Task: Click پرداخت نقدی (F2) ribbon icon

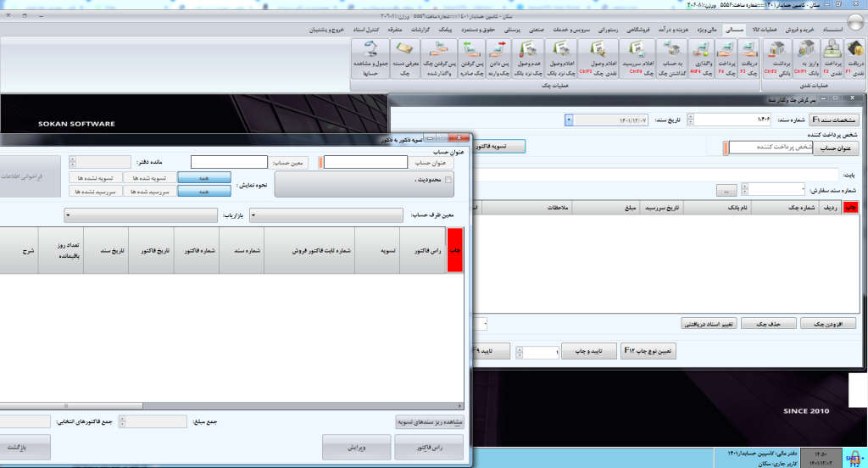Action: click(x=832, y=58)
